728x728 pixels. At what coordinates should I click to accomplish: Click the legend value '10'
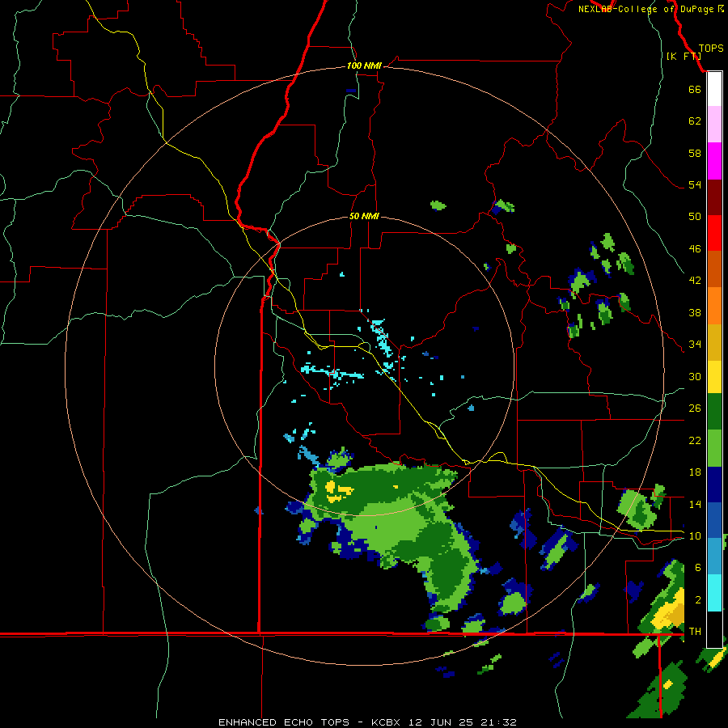pos(695,535)
